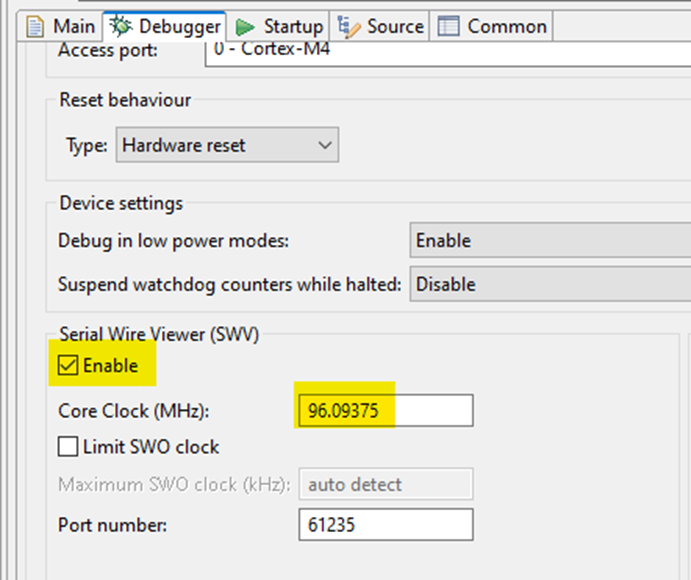Open the Startup tab
Screen dimensions: 691x580
coord(292,26)
